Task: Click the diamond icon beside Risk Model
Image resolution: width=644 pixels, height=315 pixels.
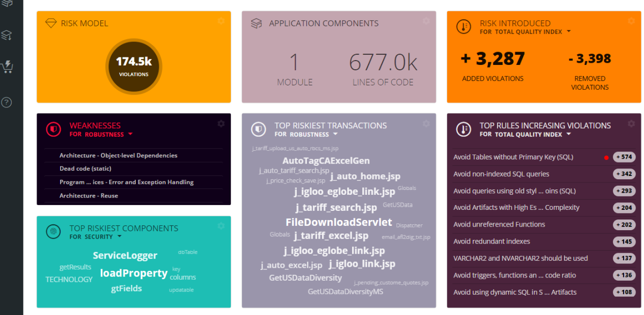Action: [51, 23]
